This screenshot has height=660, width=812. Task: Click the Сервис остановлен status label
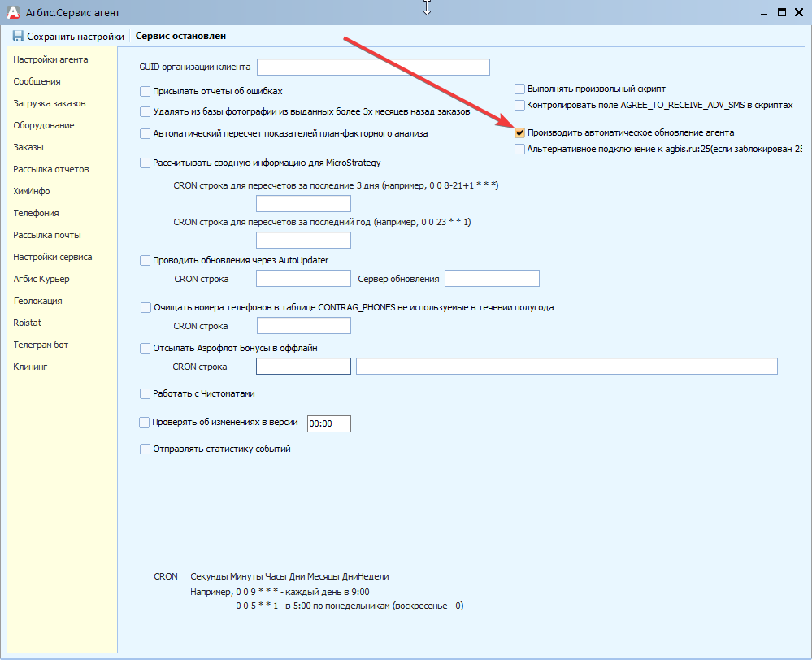point(180,36)
